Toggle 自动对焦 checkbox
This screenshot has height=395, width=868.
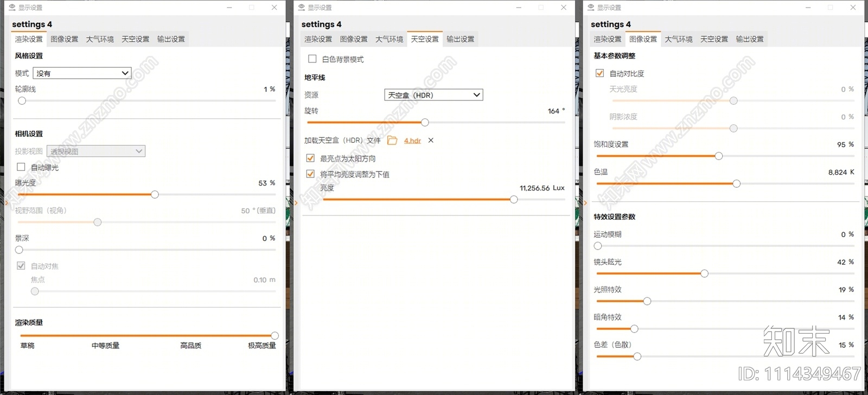pos(21,266)
